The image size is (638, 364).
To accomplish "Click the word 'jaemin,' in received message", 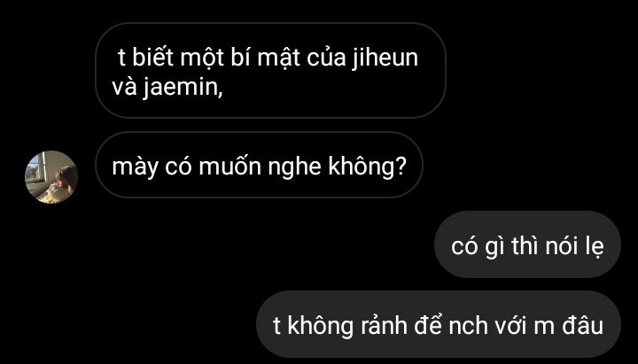I will [183, 88].
